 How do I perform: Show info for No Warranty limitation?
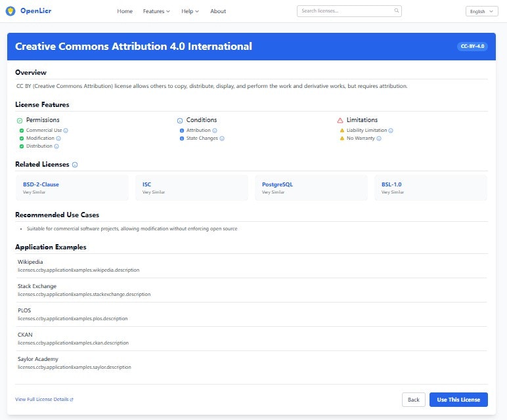click(x=379, y=138)
